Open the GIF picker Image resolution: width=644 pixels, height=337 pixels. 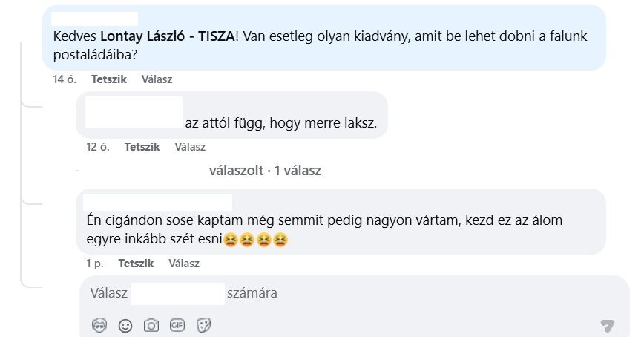click(x=177, y=325)
